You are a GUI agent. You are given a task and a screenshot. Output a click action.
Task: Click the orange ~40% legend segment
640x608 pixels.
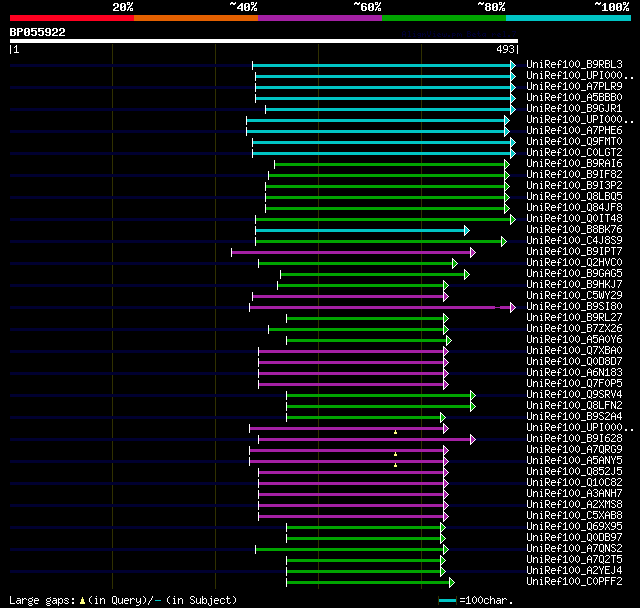point(196,18)
